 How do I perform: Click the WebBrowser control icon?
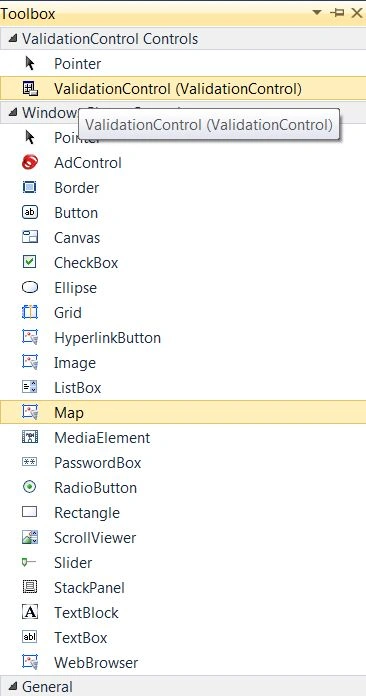pos(30,662)
